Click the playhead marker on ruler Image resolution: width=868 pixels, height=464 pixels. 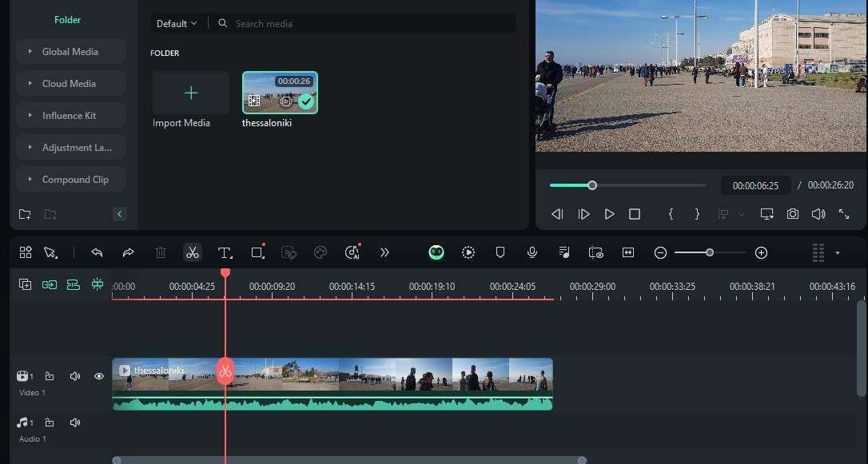click(225, 273)
